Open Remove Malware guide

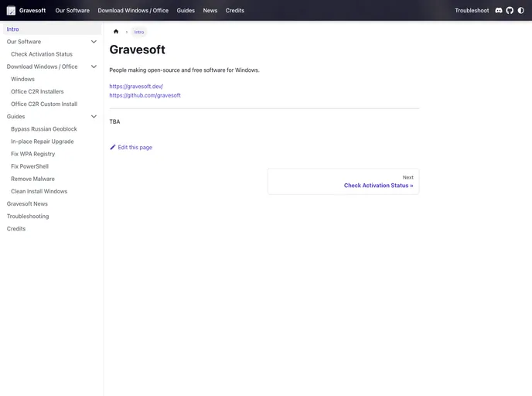point(32,179)
